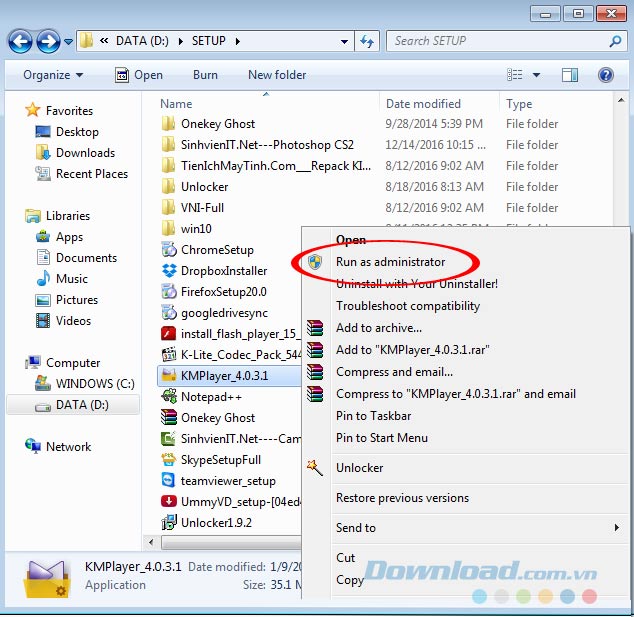The width and height of the screenshot is (634, 617).
Task: Click Open in the toolbar
Action: click(139, 75)
